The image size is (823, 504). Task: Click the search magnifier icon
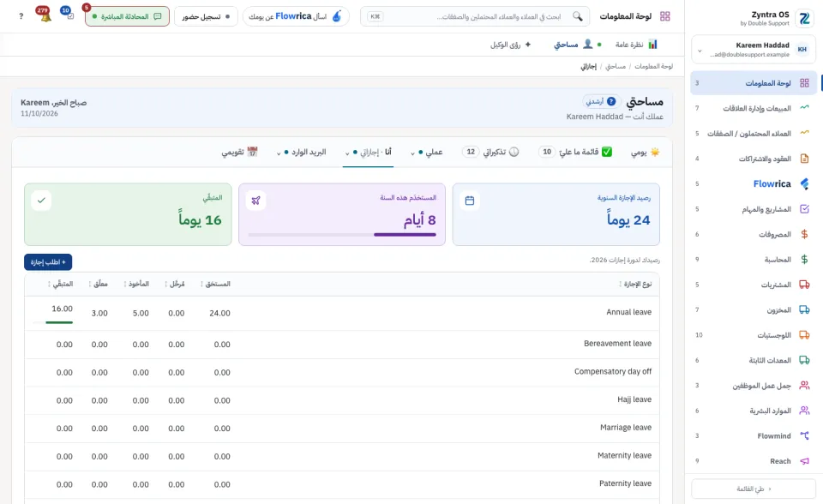[x=577, y=16]
